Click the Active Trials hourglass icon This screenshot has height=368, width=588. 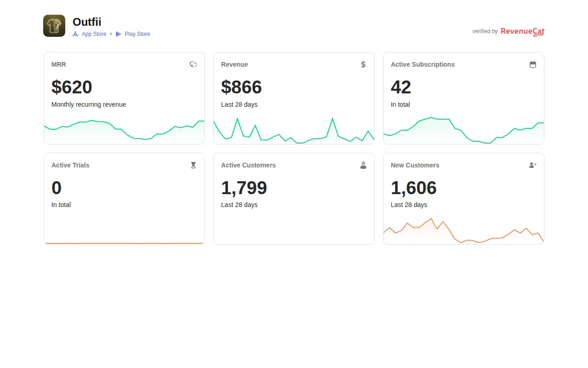click(193, 165)
